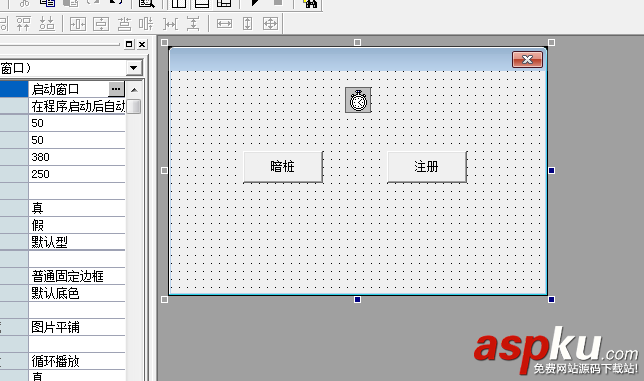The width and height of the screenshot is (644, 381).
Task: Click the make same height icon
Action: tap(247, 24)
